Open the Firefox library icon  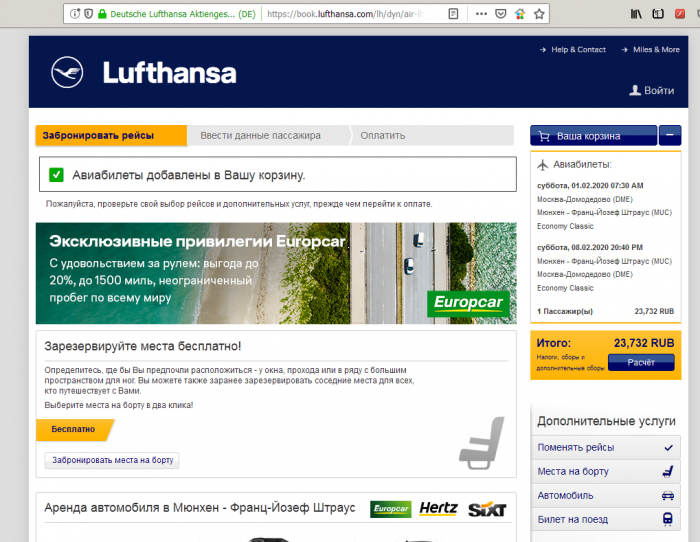[x=636, y=14]
